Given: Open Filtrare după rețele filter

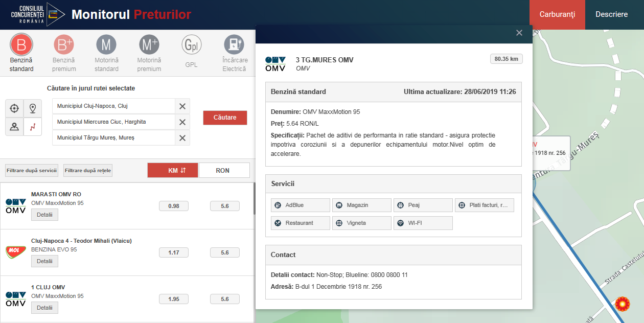Looking at the screenshot, I should pyautogui.click(x=88, y=170).
